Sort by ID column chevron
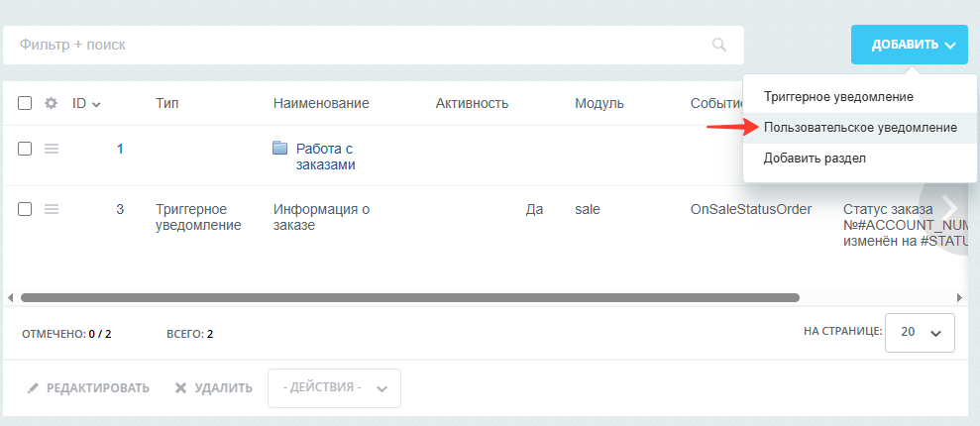The image size is (980, 426). click(96, 104)
